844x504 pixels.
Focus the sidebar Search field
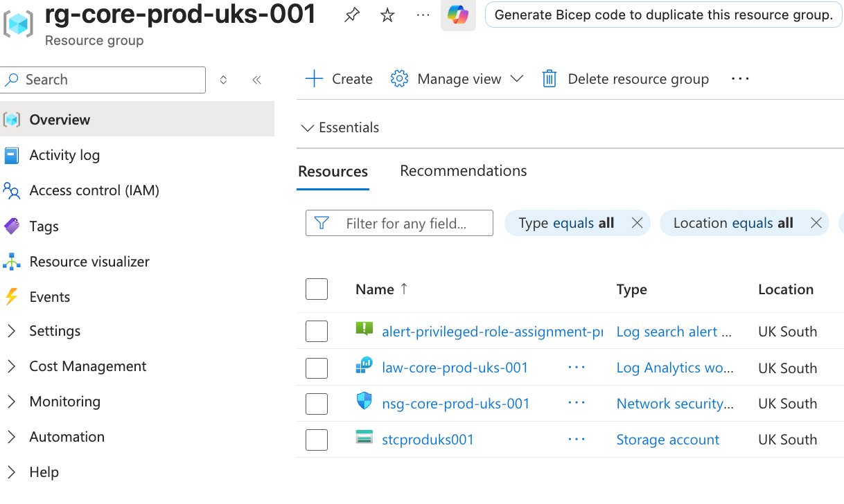click(103, 80)
